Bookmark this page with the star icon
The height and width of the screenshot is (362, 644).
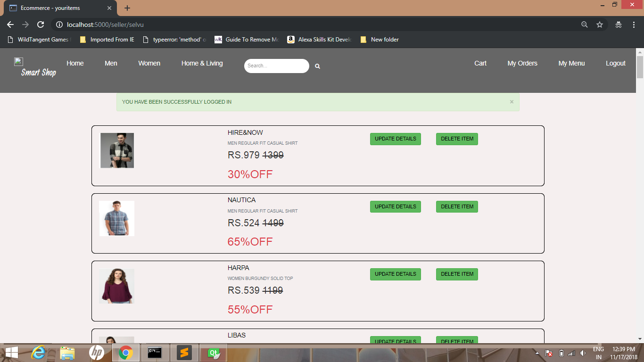600,25
